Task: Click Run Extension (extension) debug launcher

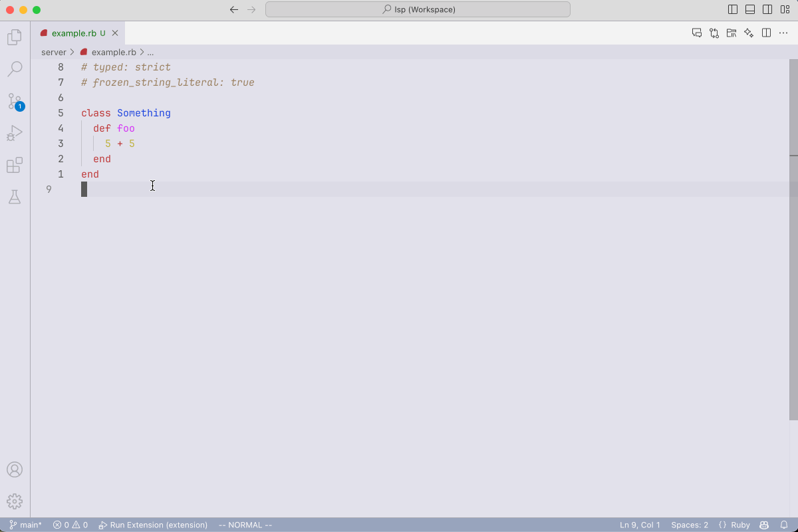Action: [x=153, y=525]
